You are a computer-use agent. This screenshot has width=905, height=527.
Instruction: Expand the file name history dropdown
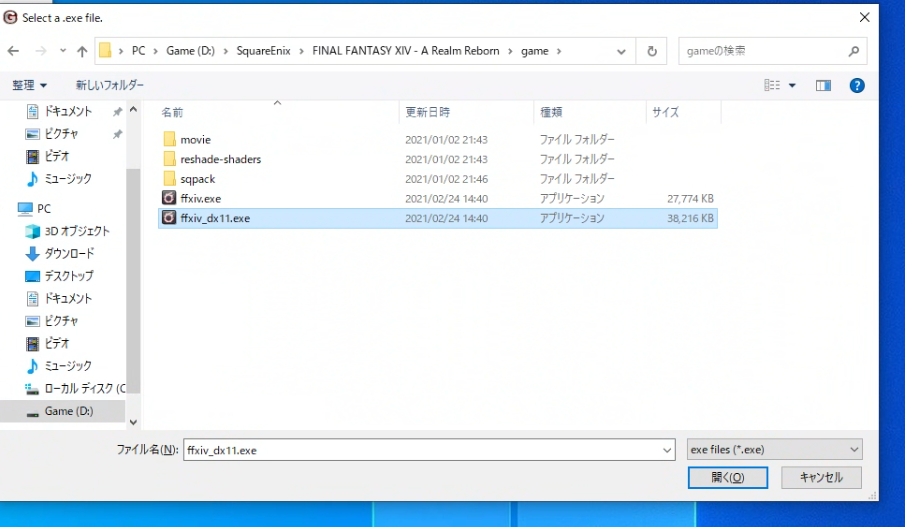667,450
